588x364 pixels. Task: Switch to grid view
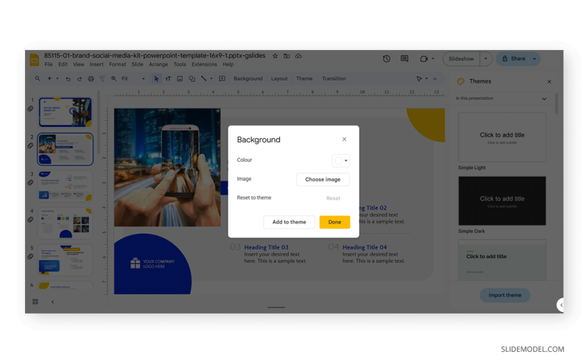pyautogui.click(x=35, y=301)
